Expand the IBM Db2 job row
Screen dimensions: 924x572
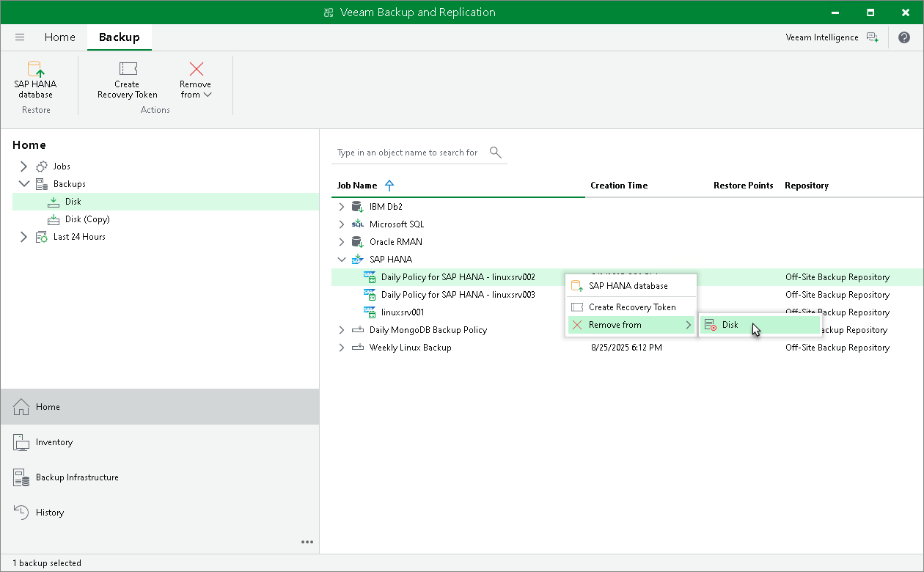click(x=341, y=207)
